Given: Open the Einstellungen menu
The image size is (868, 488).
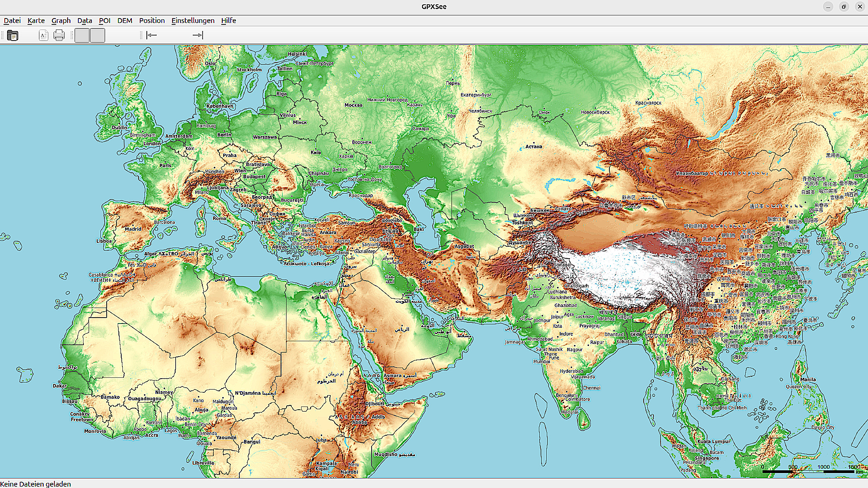Looking at the screenshot, I should point(192,20).
